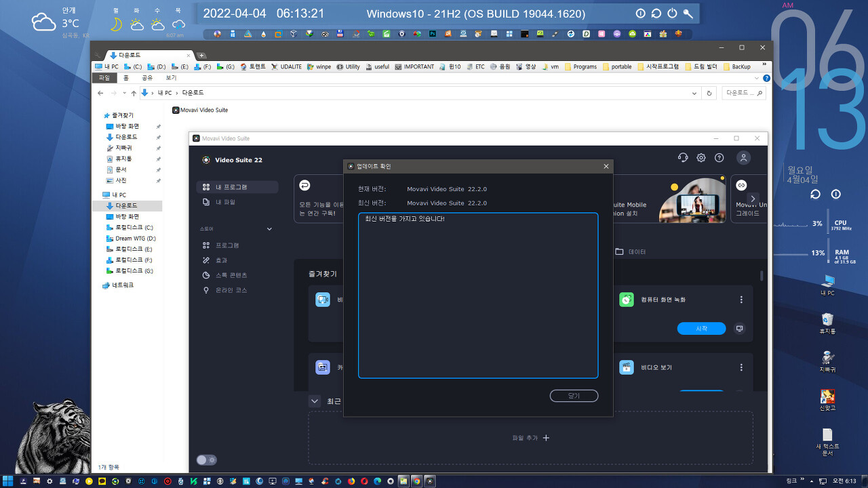Collapse the 스토어 section in Movavi sidebar
This screenshot has height=488, width=868.
click(269, 229)
